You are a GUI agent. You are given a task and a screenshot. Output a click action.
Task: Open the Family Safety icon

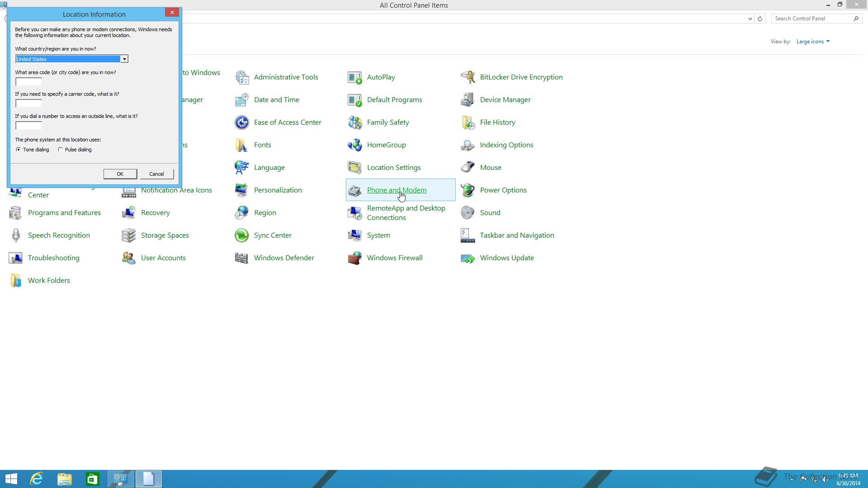click(x=355, y=122)
